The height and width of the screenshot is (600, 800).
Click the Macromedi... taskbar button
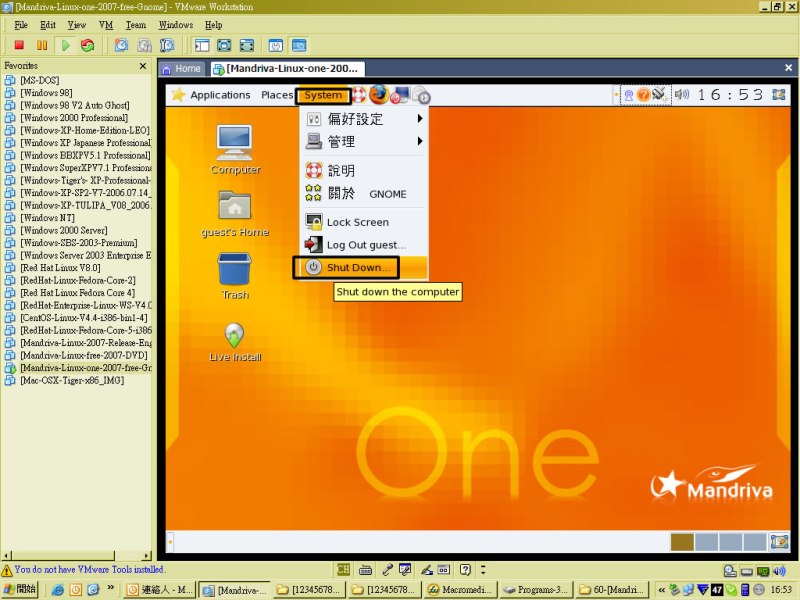pyautogui.click(x=460, y=590)
